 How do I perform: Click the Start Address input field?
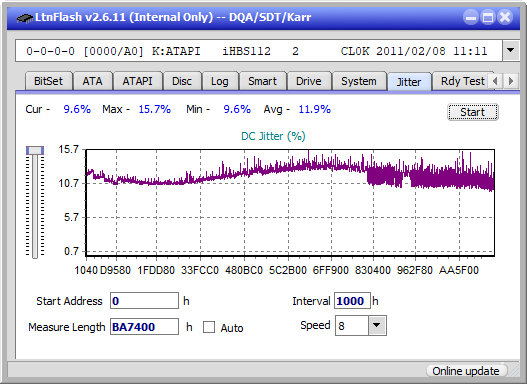pos(144,301)
